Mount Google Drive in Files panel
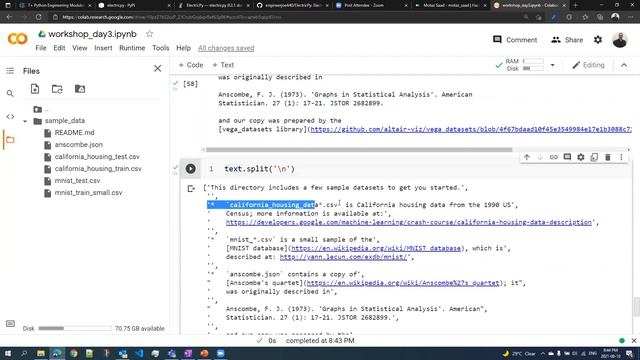 point(80,89)
